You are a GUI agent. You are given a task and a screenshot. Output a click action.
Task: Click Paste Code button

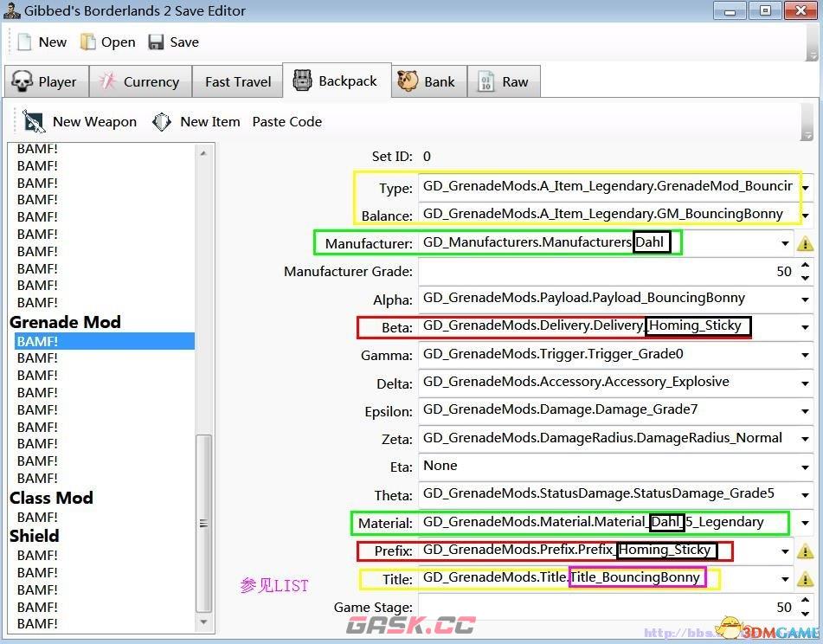[x=287, y=122]
